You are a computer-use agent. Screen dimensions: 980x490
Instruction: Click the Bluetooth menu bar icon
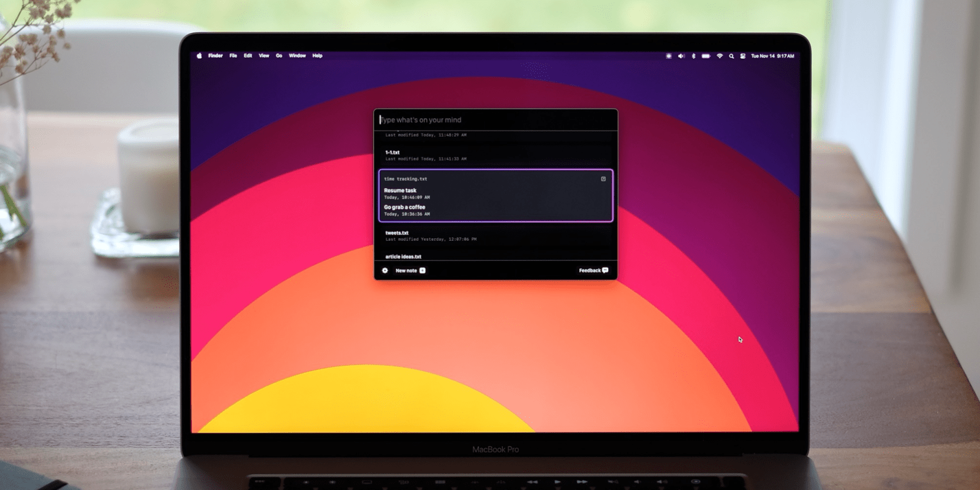(693, 56)
